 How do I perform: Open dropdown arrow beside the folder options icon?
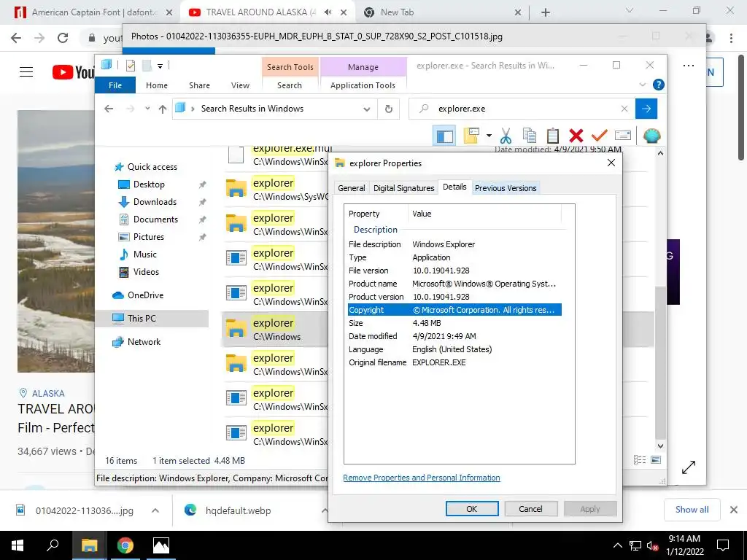pyautogui.click(x=489, y=136)
